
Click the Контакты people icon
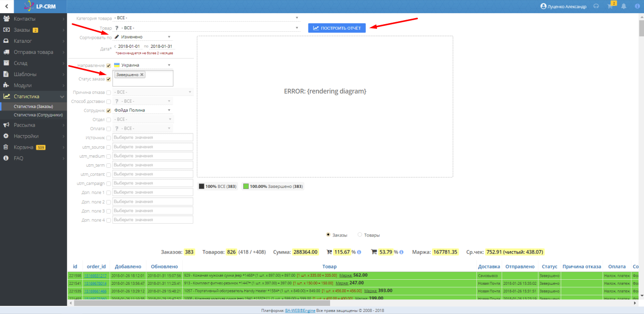pos(7,19)
